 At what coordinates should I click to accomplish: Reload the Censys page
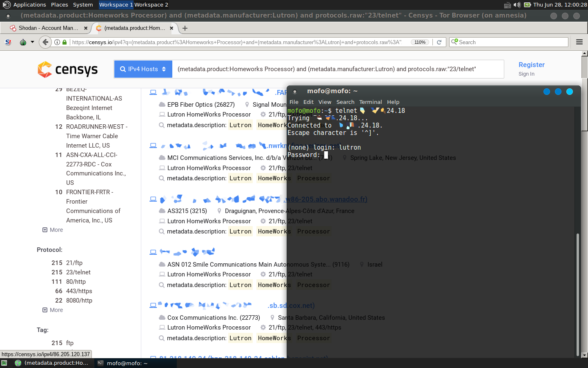(439, 42)
